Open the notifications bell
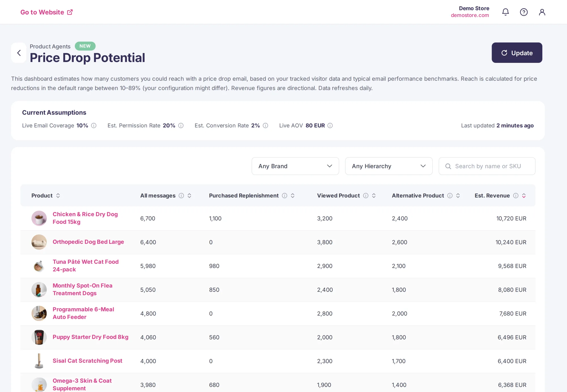567x392 pixels. (505, 12)
